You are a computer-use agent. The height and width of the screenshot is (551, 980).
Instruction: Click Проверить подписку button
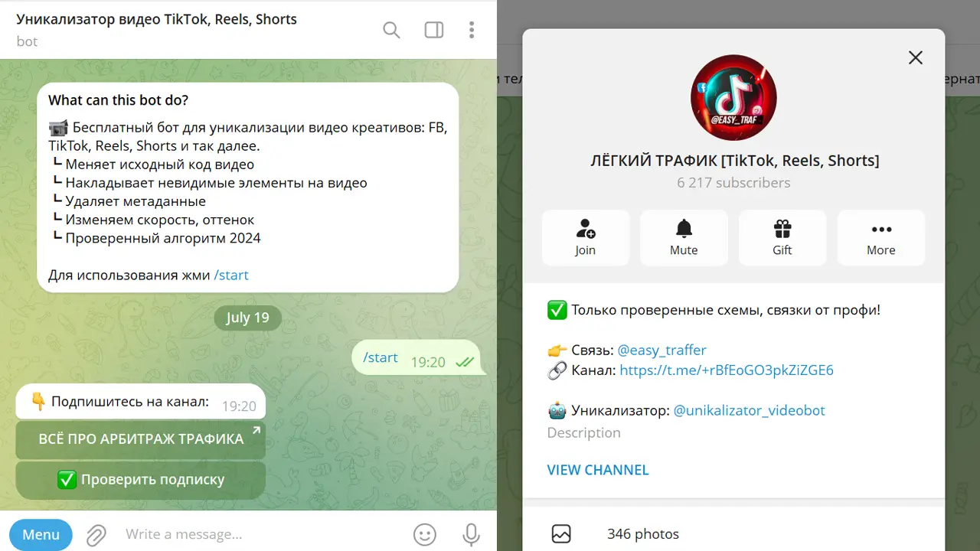coord(141,480)
